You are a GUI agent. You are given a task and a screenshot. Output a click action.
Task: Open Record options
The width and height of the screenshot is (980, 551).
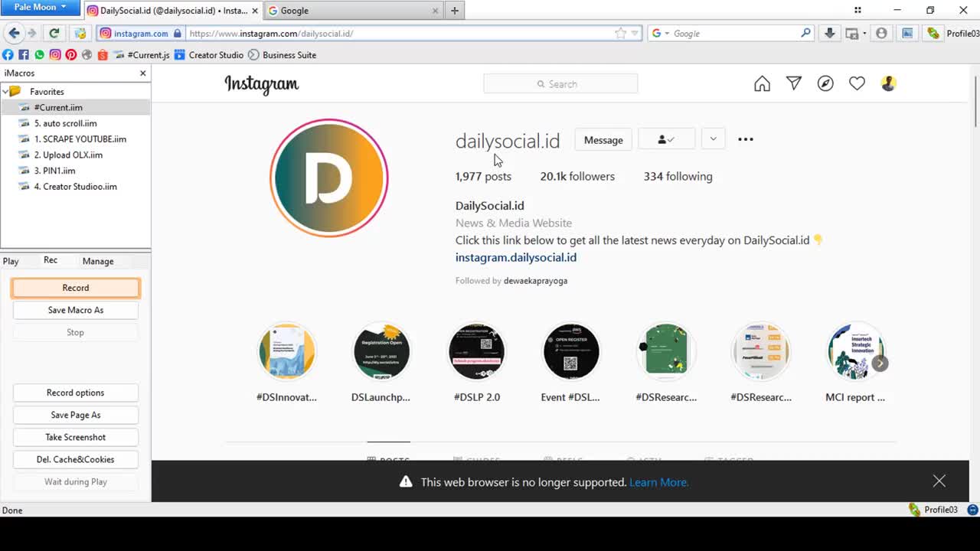point(76,393)
